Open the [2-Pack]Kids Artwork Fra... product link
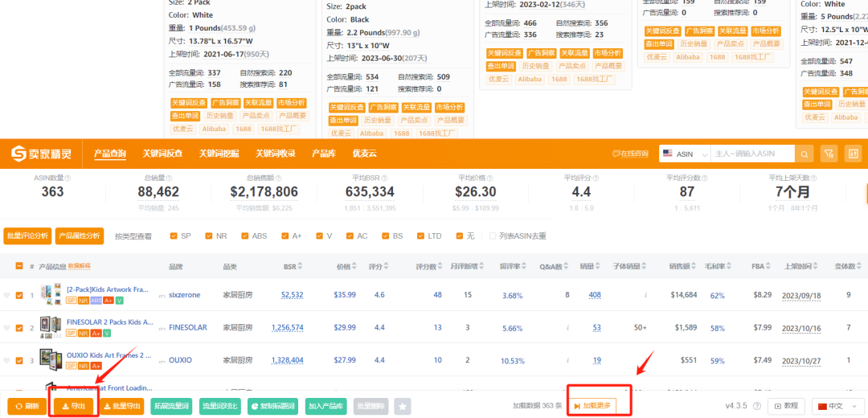868x418 pixels. pos(109,289)
